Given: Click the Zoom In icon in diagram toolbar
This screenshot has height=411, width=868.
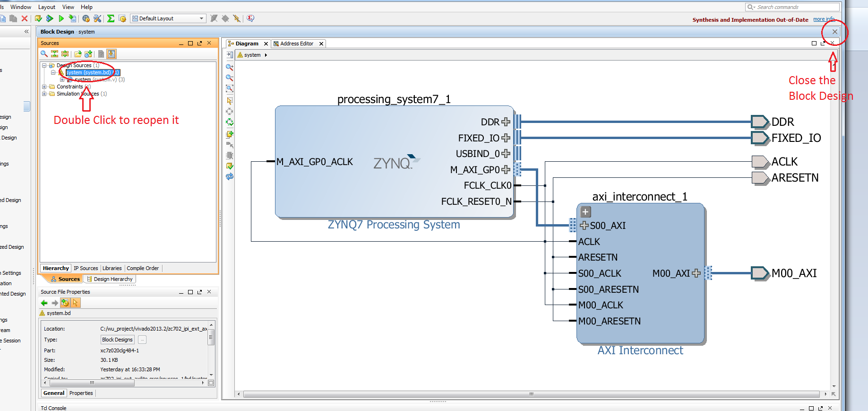Looking at the screenshot, I should pyautogui.click(x=230, y=67).
